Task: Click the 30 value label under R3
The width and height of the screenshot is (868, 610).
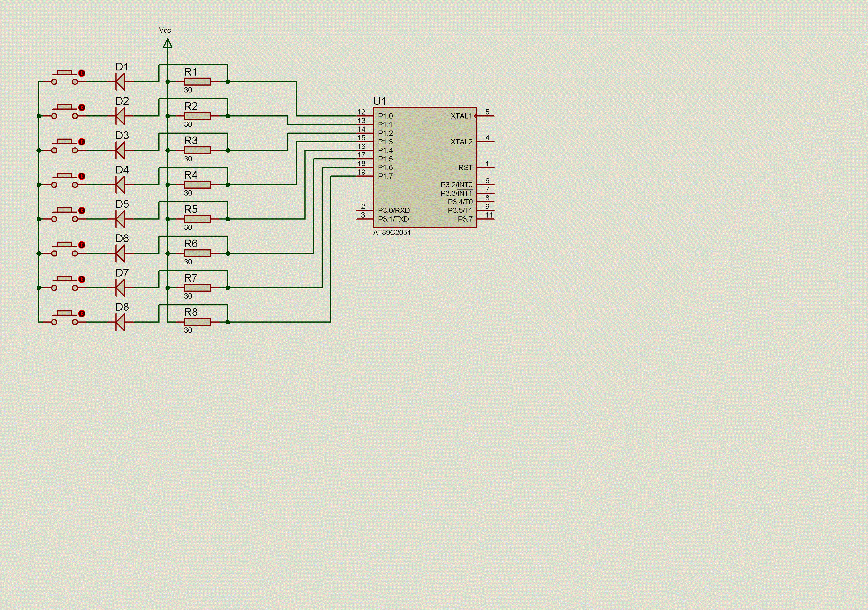Action: click(188, 159)
